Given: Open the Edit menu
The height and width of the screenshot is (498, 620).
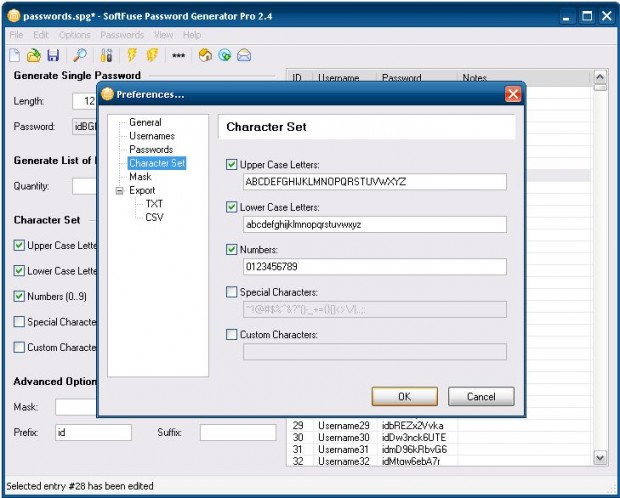Looking at the screenshot, I should 41,35.
